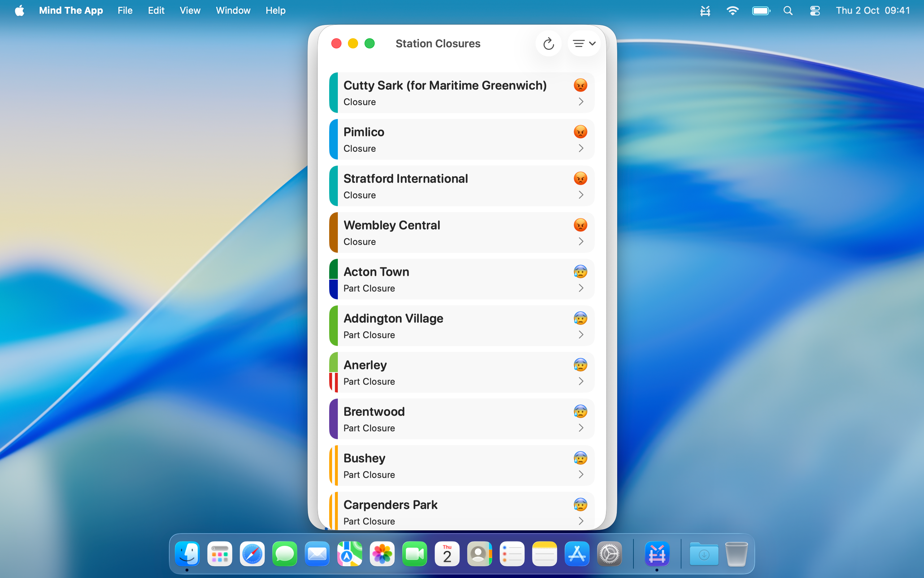The height and width of the screenshot is (578, 924).
Task: Click the date and time in menu bar
Action: pyautogui.click(x=873, y=10)
